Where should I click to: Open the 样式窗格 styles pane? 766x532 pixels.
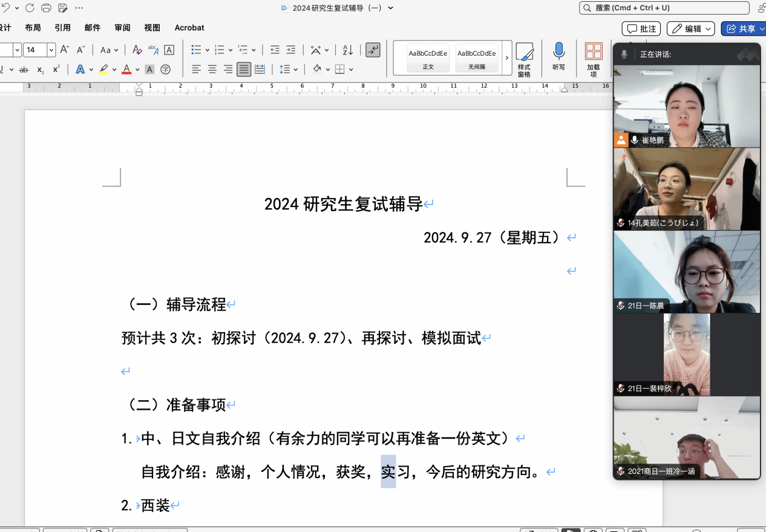click(524, 59)
